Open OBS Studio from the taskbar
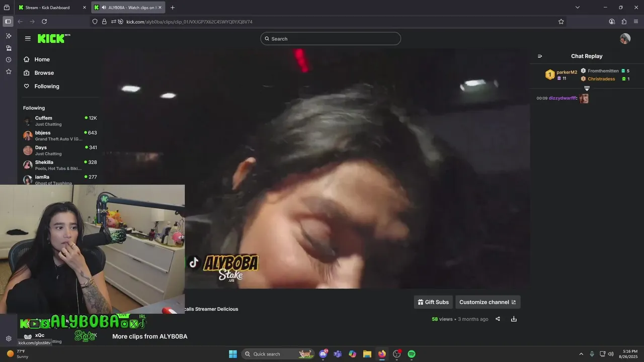Image resolution: width=644 pixels, height=362 pixels. 397,354
